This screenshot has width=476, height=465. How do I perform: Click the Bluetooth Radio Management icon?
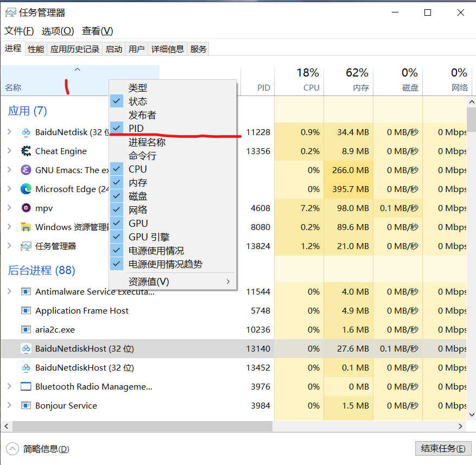(x=26, y=386)
